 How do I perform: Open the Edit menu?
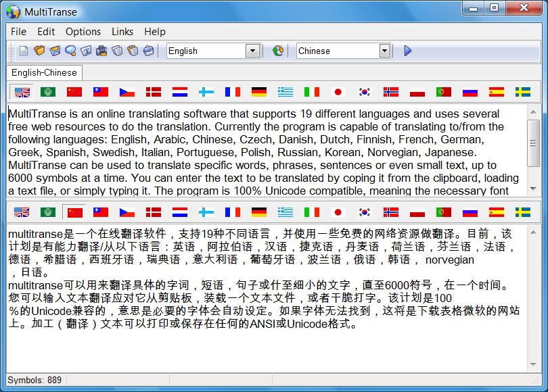pyautogui.click(x=46, y=32)
